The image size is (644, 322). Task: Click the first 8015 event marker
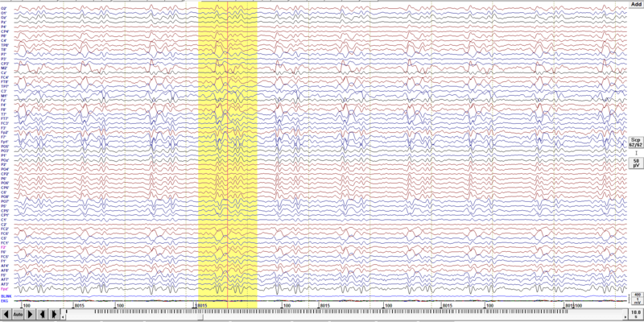[x=79, y=306]
